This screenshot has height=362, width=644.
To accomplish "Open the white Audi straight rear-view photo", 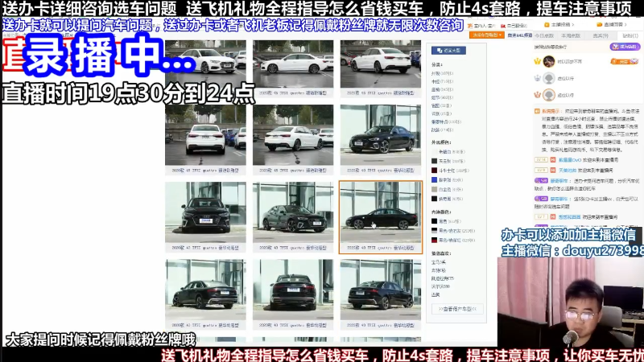I will (205, 135).
